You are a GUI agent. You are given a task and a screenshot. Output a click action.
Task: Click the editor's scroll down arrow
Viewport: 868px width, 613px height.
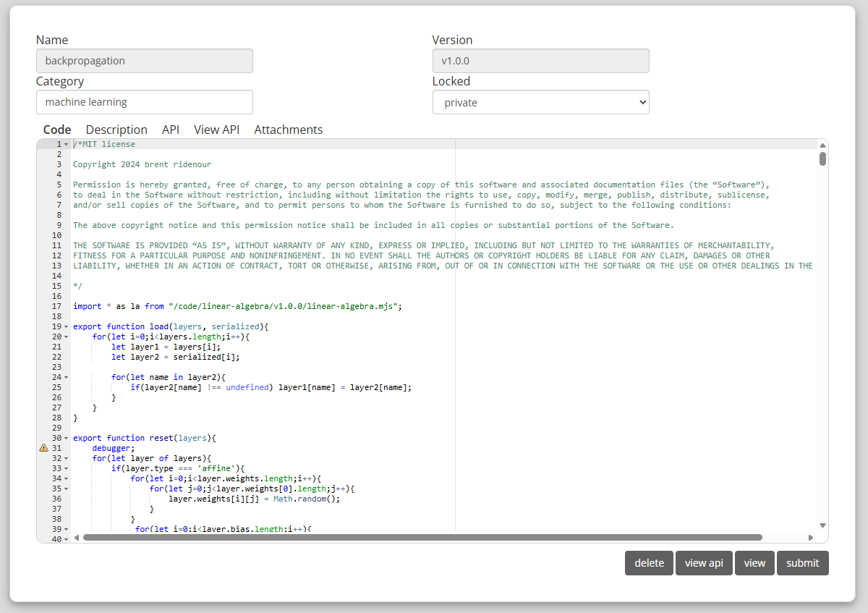[x=822, y=525]
